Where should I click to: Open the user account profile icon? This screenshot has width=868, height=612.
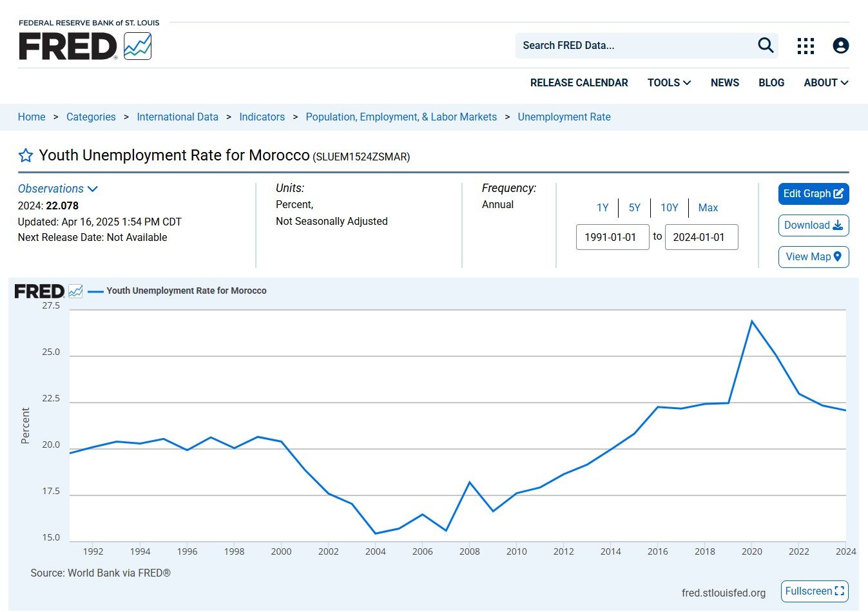tap(840, 46)
